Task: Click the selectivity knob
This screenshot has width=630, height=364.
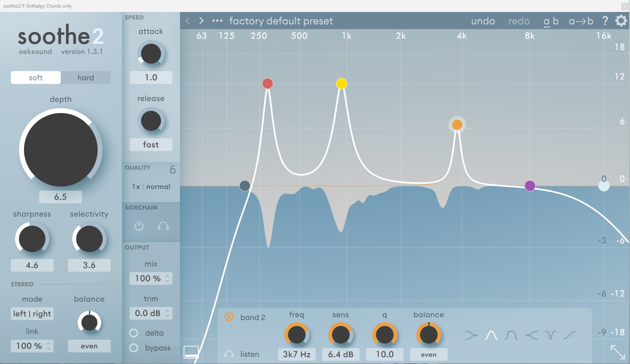Action: pyautogui.click(x=89, y=239)
